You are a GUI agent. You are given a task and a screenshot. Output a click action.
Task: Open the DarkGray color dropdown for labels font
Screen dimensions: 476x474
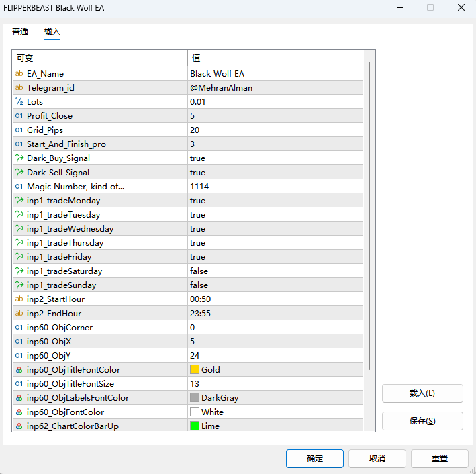pyautogui.click(x=275, y=397)
